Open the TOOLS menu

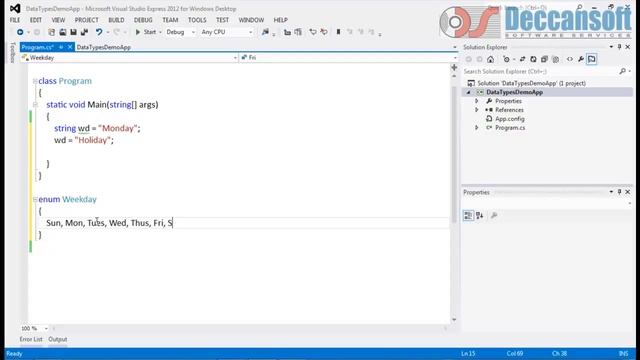(x=197, y=20)
